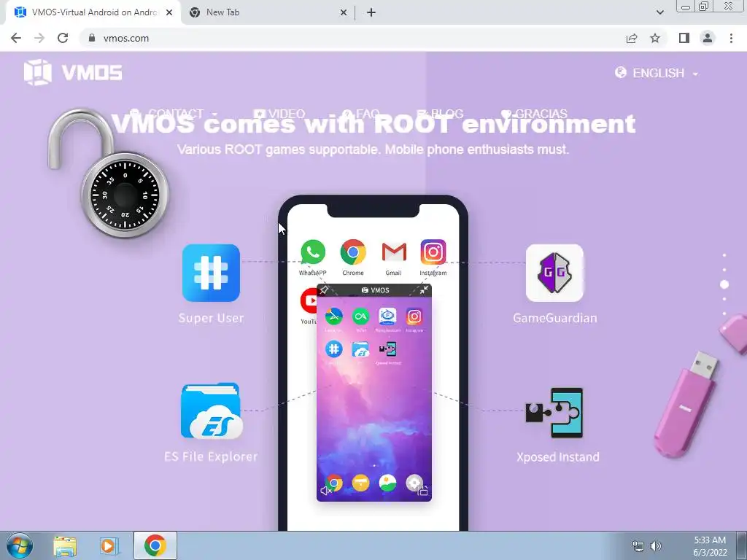Go to the VIDEO menu item
The width and height of the screenshot is (747, 560).
click(x=279, y=114)
